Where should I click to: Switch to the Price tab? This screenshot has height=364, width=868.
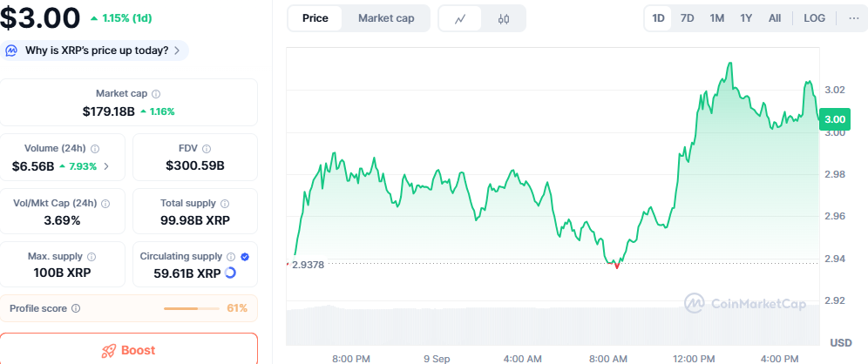click(315, 18)
